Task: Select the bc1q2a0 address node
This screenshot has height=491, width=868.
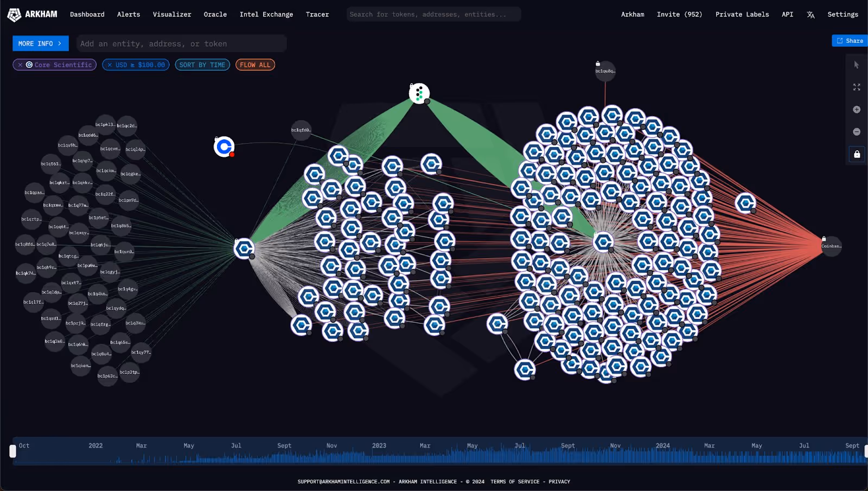Action: pos(54,341)
